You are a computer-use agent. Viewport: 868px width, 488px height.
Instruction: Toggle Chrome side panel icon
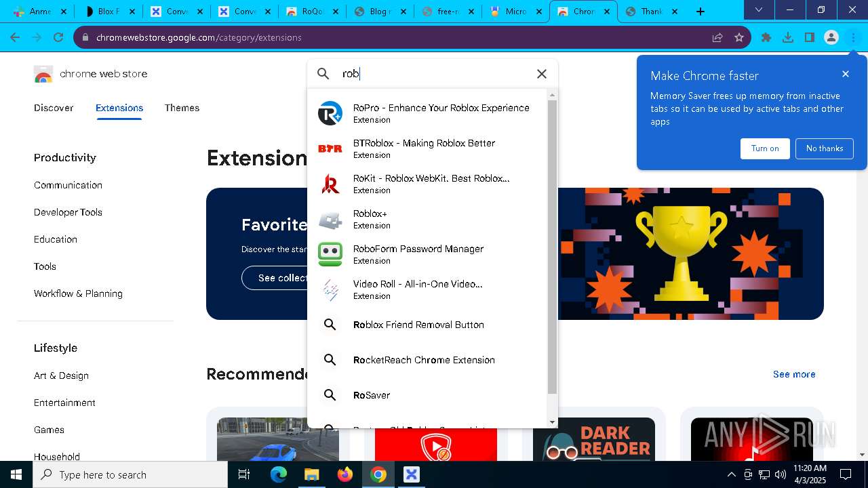[810, 37]
